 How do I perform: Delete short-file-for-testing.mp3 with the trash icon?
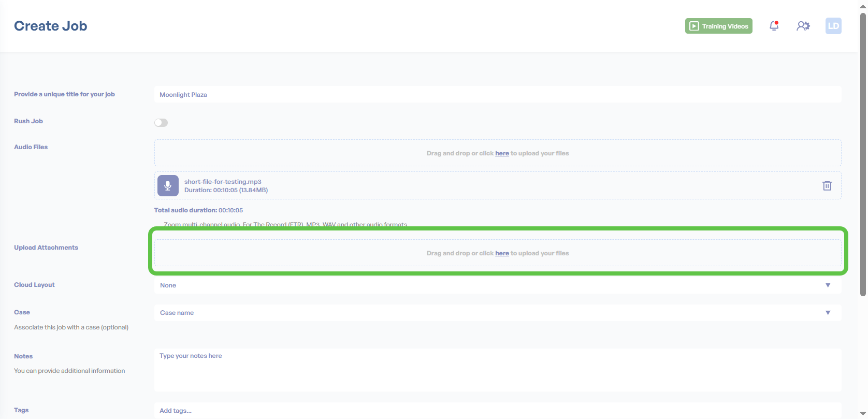point(827,185)
